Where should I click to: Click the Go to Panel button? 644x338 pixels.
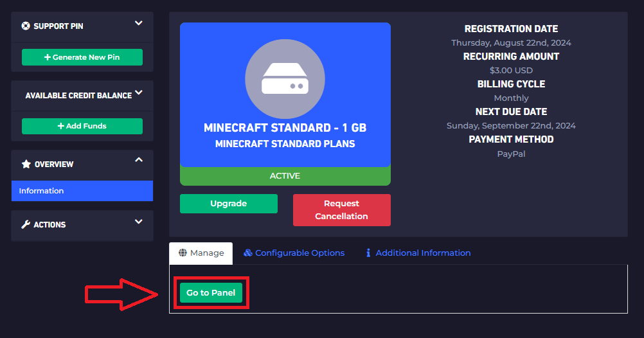(211, 292)
